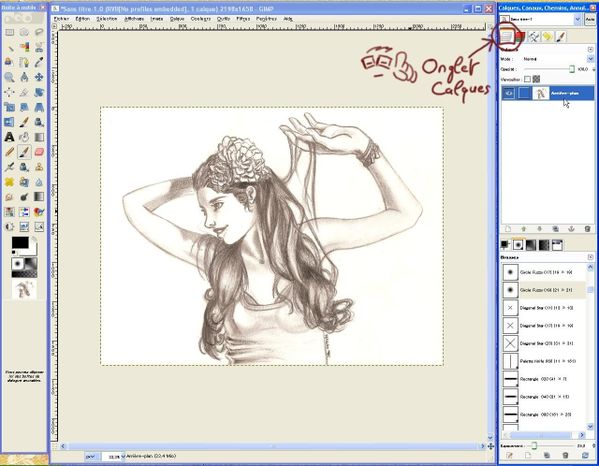Select the Zoom magnifier tool
The image size is (599, 466).
10,77
